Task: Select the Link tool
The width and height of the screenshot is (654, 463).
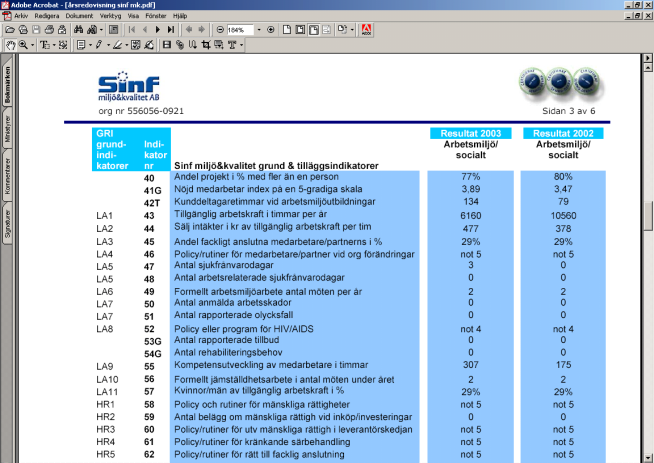Action: point(180,45)
